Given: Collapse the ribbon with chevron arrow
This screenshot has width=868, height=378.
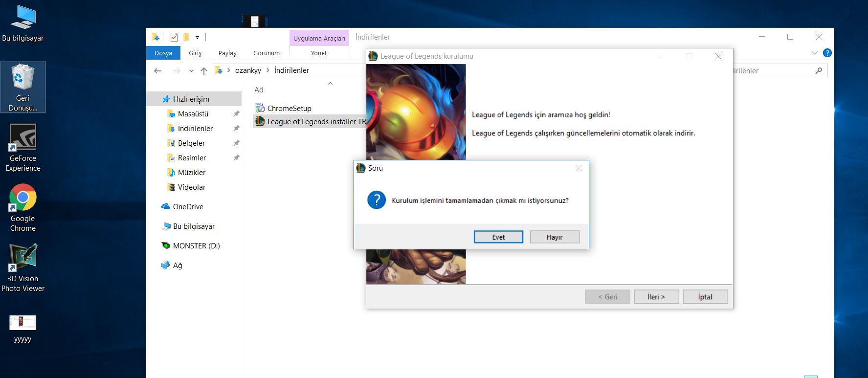Looking at the screenshot, I should click(814, 53).
